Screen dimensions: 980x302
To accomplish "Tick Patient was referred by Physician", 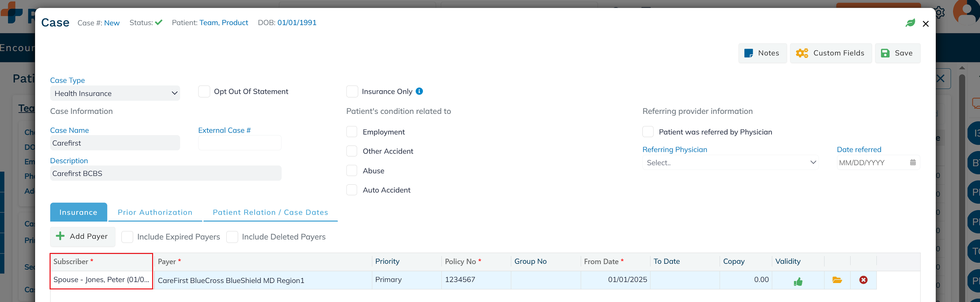I will pos(648,132).
